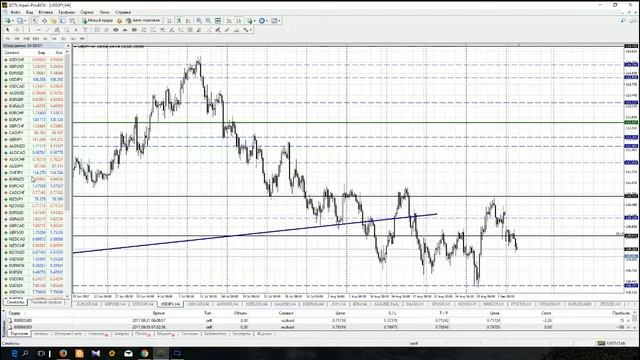Viewport: 640px width, 360px height.
Task: Select the trendline drawing tool
Action: click(48, 30)
